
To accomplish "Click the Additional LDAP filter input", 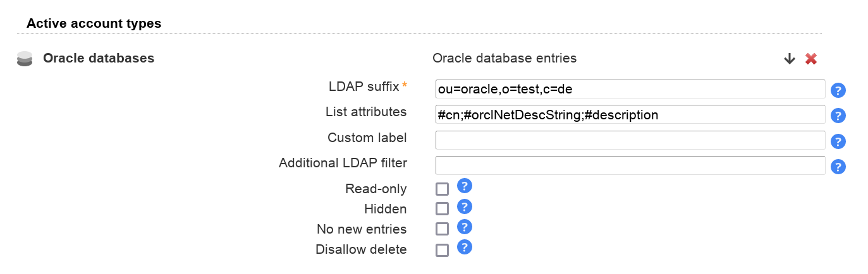I will (x=630, y=165).
